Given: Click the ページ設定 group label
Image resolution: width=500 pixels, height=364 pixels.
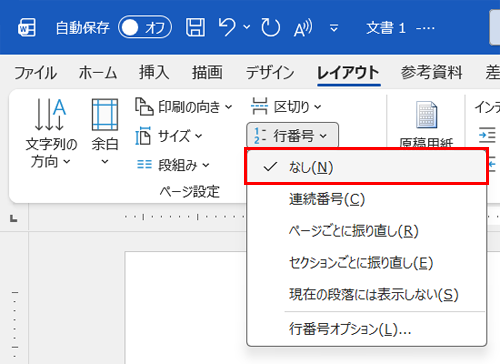Looking at the screenshot, I should point(189,192).
